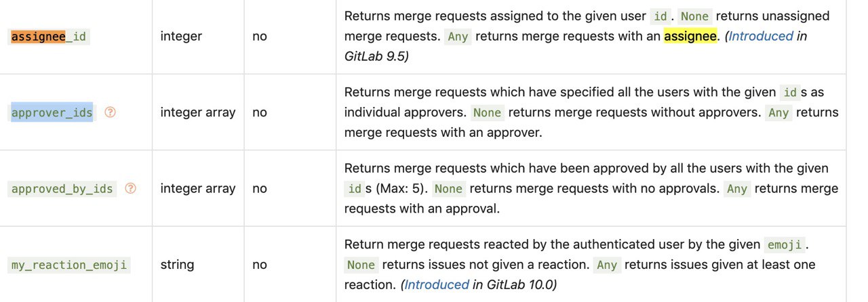The height and width of the screenshot is (302, 868).
Task: Click the None code in the approved_by_ids description
Action: [x=448, y=189]
